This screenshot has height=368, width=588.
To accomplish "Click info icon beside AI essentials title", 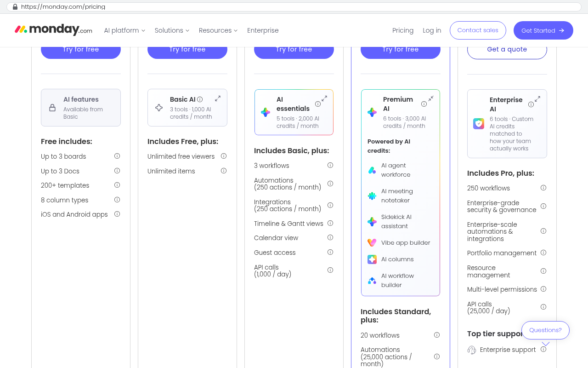I will pos(318,104).
